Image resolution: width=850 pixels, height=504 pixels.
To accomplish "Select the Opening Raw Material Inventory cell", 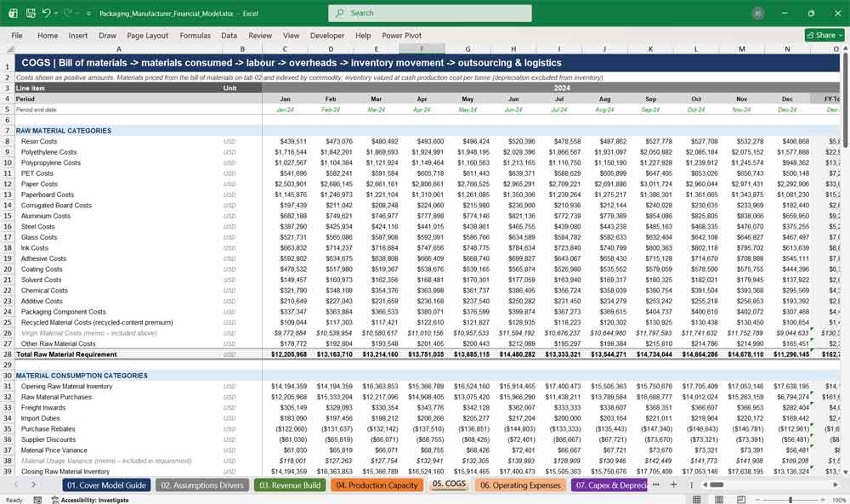I will point(119,387).
